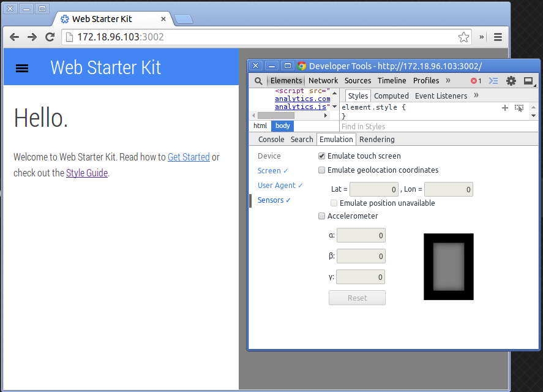The height and width of the screenshot is (392, 543).
Task: Enable Emulate geolocation coordinates
Action: click(322, 170)
